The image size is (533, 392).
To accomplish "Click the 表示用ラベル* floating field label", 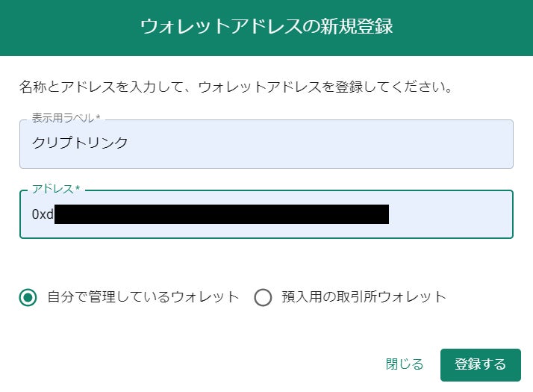I will [66, 117].
